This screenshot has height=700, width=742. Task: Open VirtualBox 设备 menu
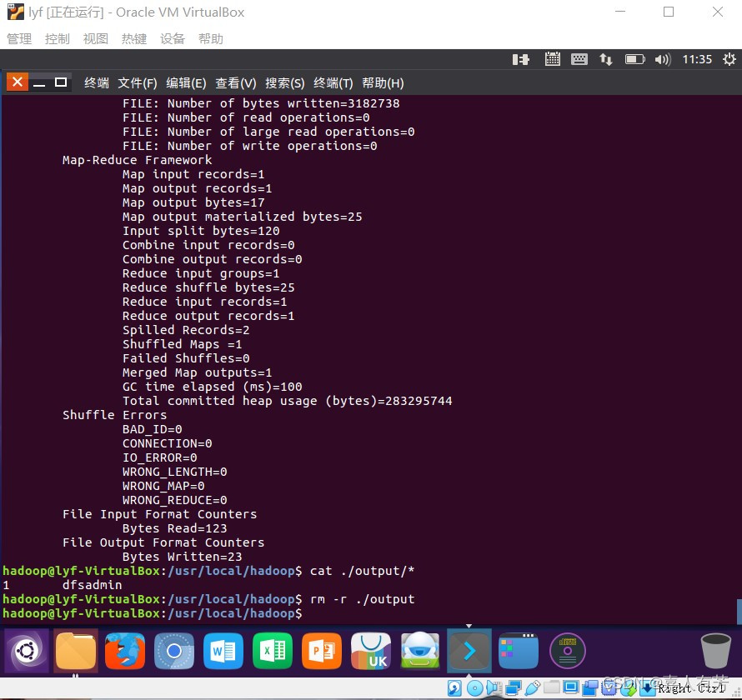(173, 39)
